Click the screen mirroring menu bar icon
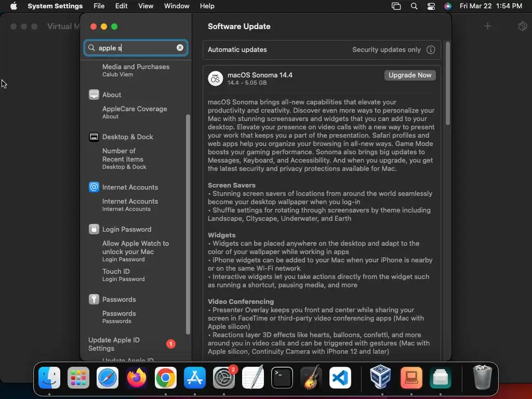 (x=396, y=6)
